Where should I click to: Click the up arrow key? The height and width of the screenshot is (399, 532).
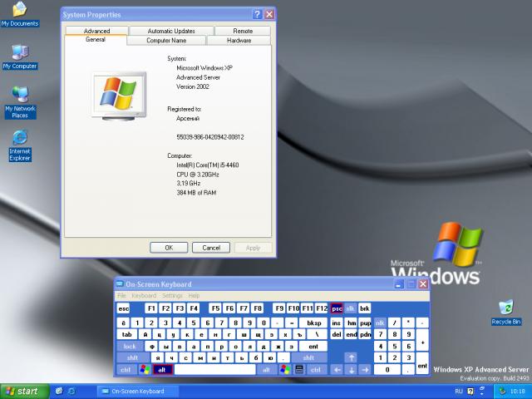coord(351,357)
